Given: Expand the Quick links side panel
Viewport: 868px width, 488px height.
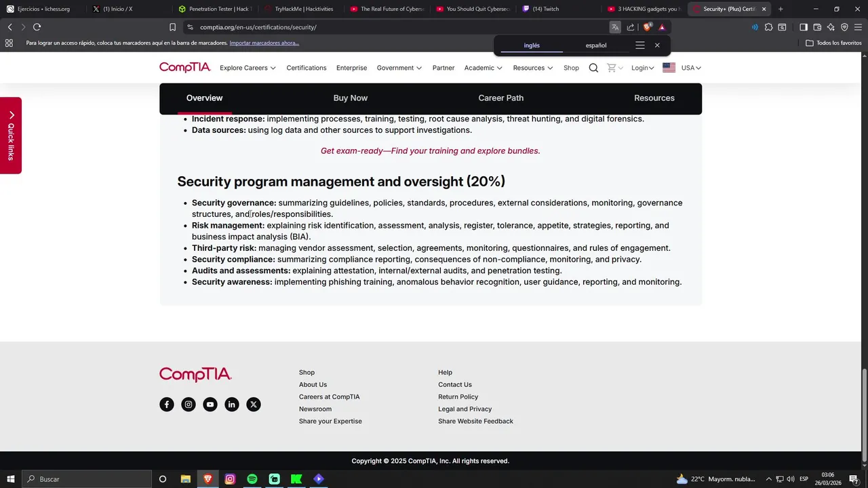Looking at the screenshot, I should (11, 136).
